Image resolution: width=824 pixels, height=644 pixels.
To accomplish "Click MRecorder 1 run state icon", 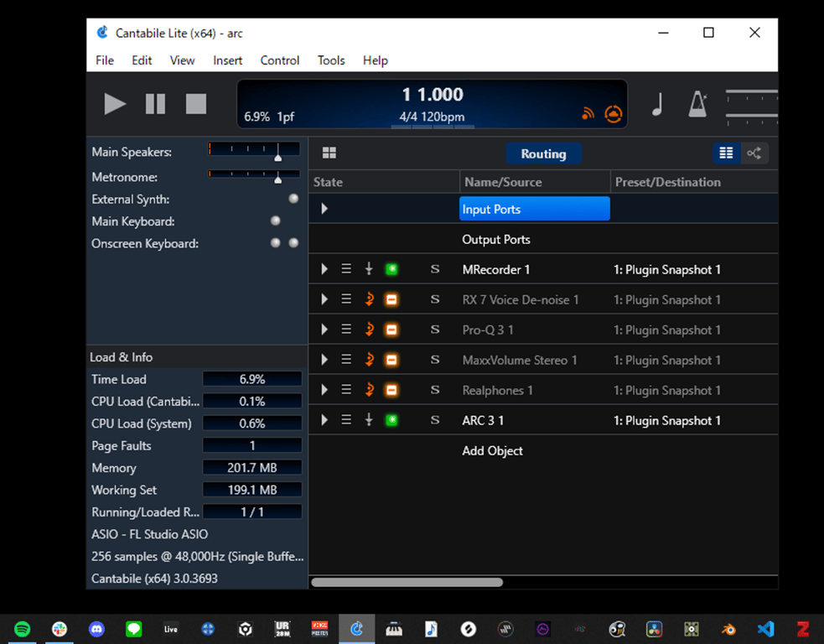I will tap(369, 269).
